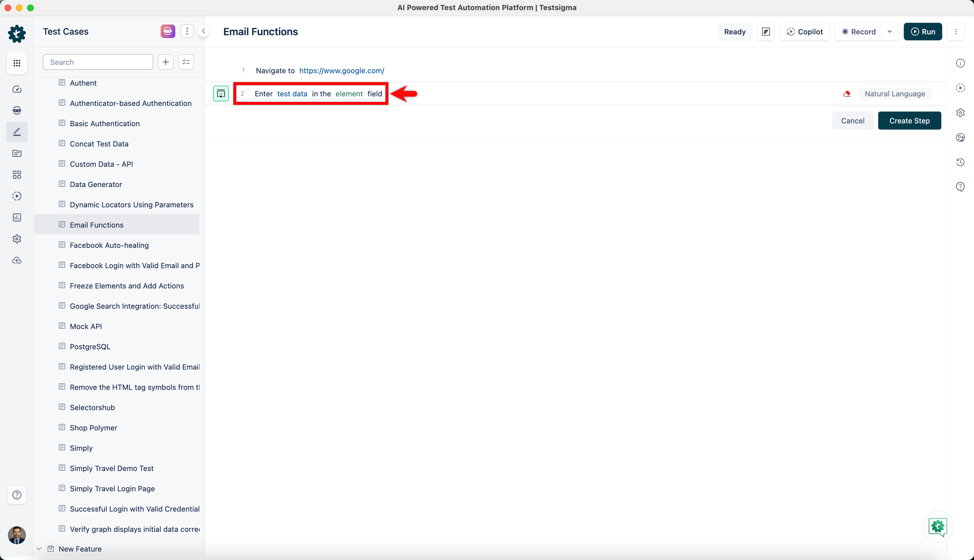
Task: Click the step type icon beside step 2
Action: [221, 94]
